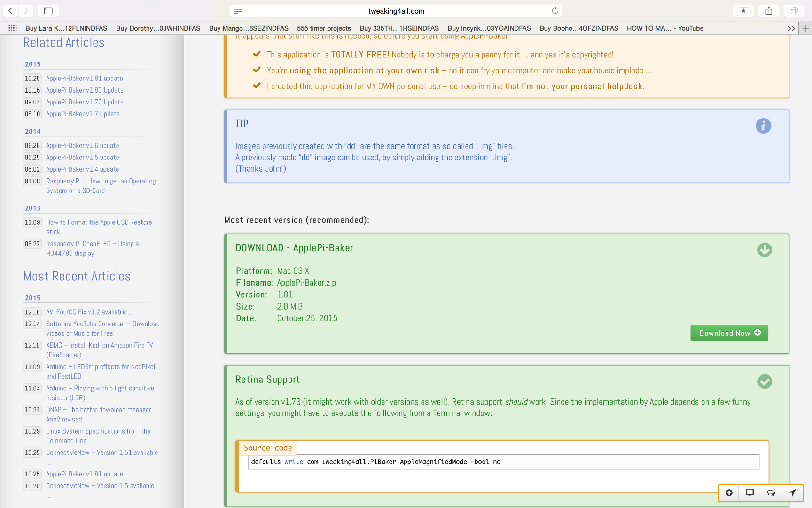Open the HOW TO MA... - YouTube bookmark
The image size is (812, 508).
point(665,28)
